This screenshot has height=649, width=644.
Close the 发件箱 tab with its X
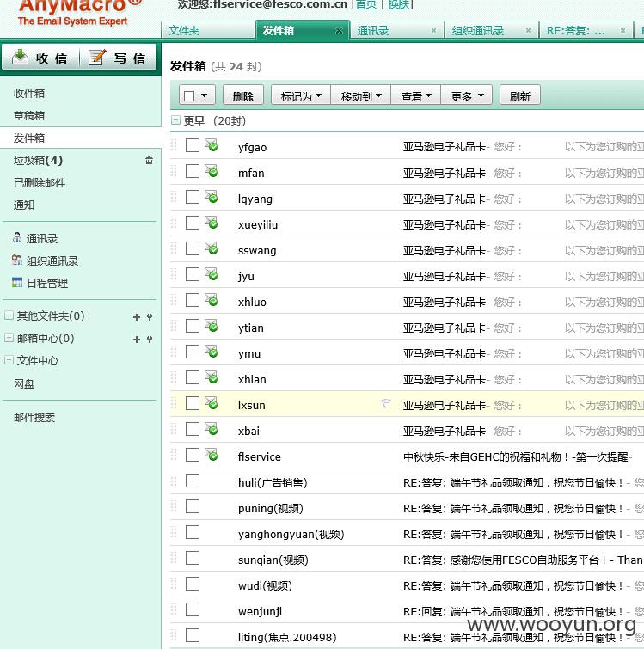pyautogui.click(x=339, y=31)
